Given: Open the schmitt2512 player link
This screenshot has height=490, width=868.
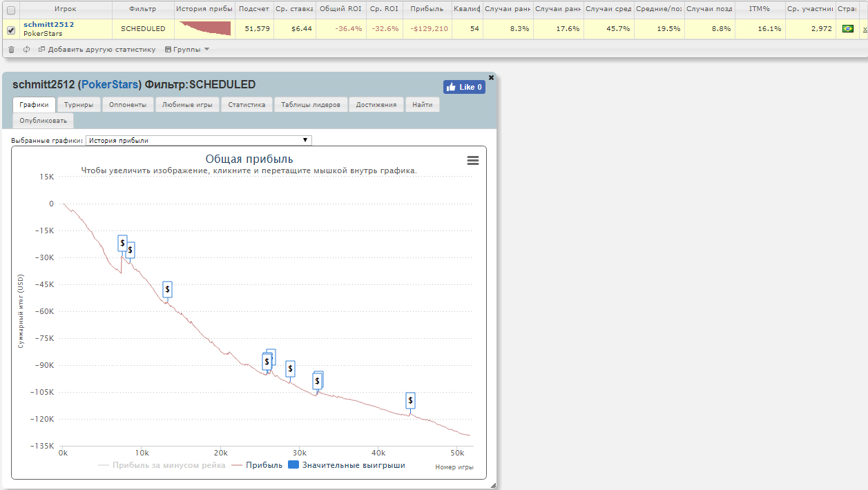Looking at the screenshot, I should click(x=48, y=24).
